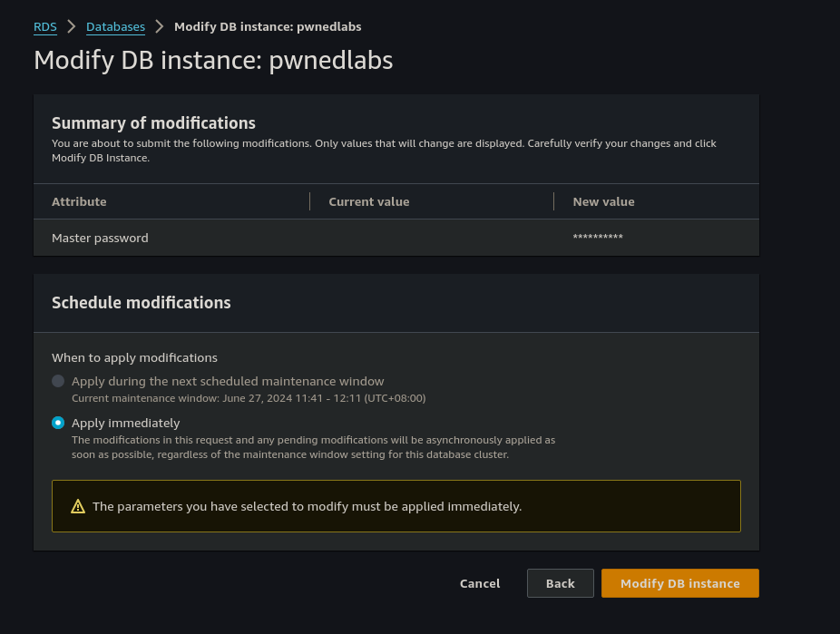Screen dimensions: 840x634
Task: Select the Apply immediately radio button
Action: 58,423
